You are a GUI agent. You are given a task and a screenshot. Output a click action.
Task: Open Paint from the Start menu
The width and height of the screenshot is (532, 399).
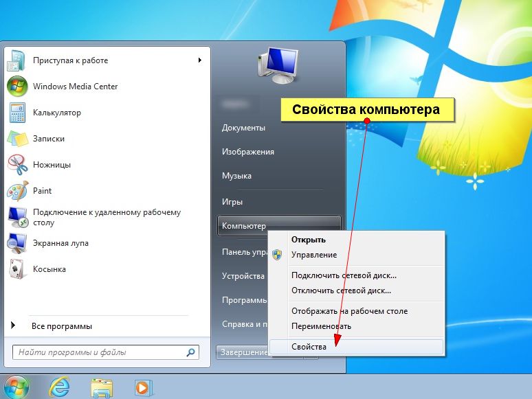point(42,191)
